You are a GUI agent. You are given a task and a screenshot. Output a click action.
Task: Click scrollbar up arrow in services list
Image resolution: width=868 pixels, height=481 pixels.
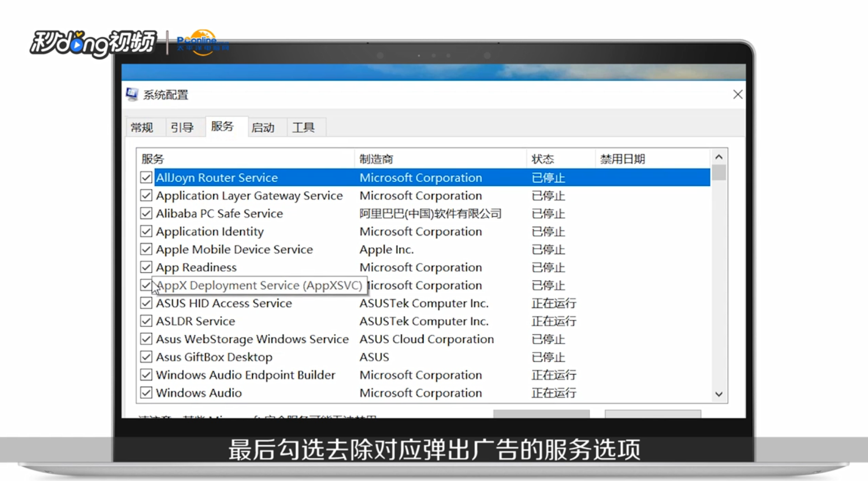[x=719, y=157]
